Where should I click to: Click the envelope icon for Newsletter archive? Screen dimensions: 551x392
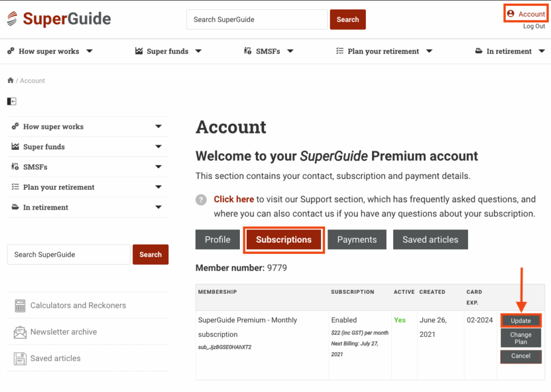click(x=20, y=332)
